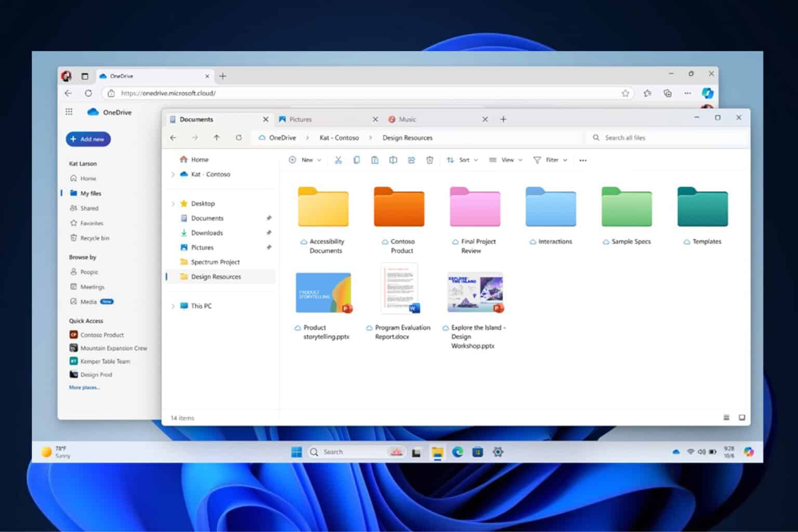Open My files in OneDrive sidebar

91,193
